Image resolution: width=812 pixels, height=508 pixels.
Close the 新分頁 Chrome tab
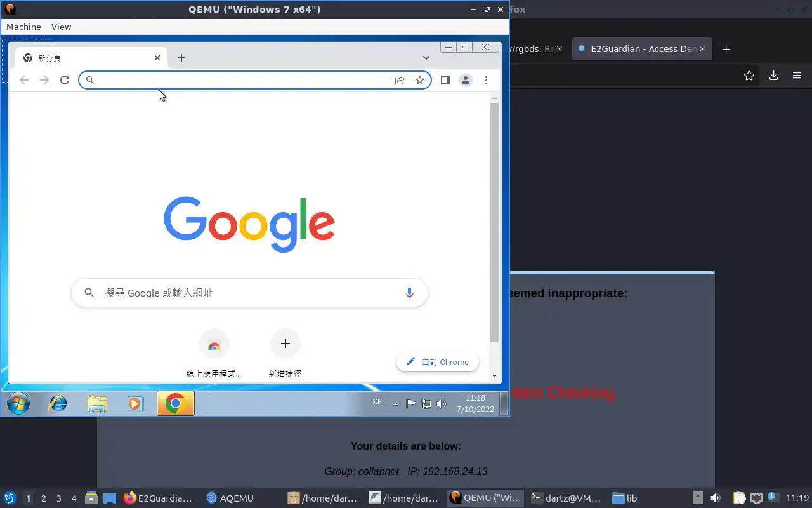point(157,58)
